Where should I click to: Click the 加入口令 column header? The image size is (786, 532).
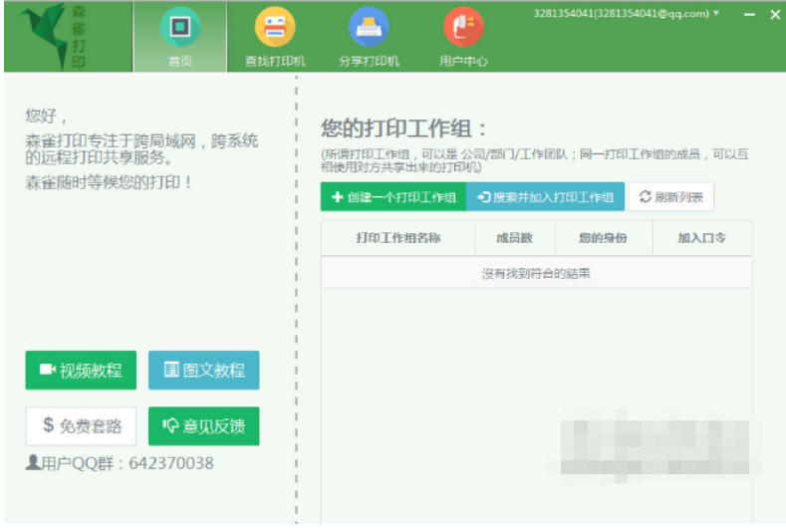coord(701,238)
